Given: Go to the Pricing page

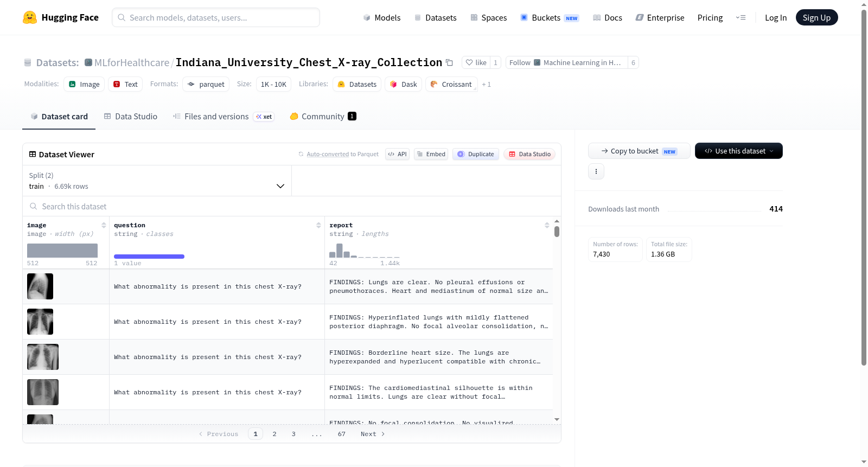Looking at the screenshot, I should (x=710, y=18).
